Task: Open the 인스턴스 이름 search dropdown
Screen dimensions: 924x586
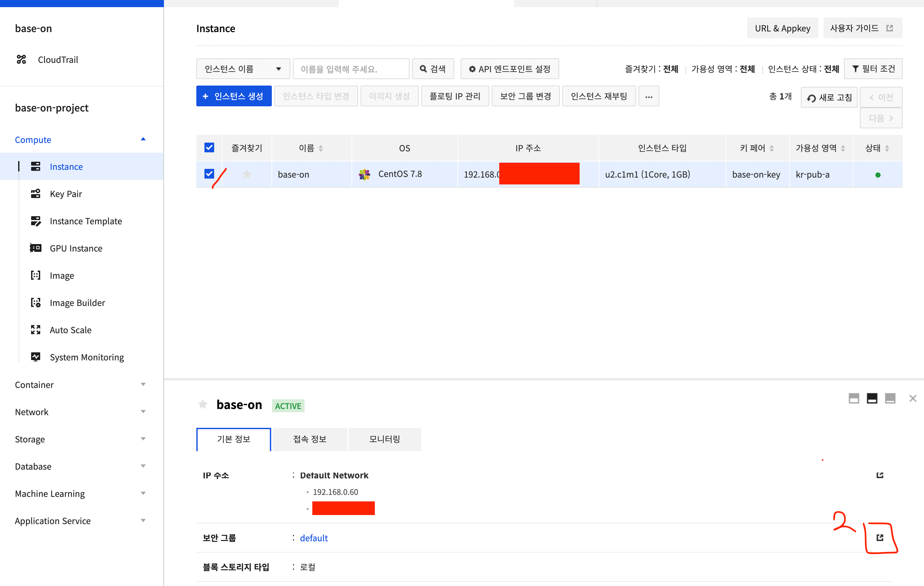Action: pos(243,69)
